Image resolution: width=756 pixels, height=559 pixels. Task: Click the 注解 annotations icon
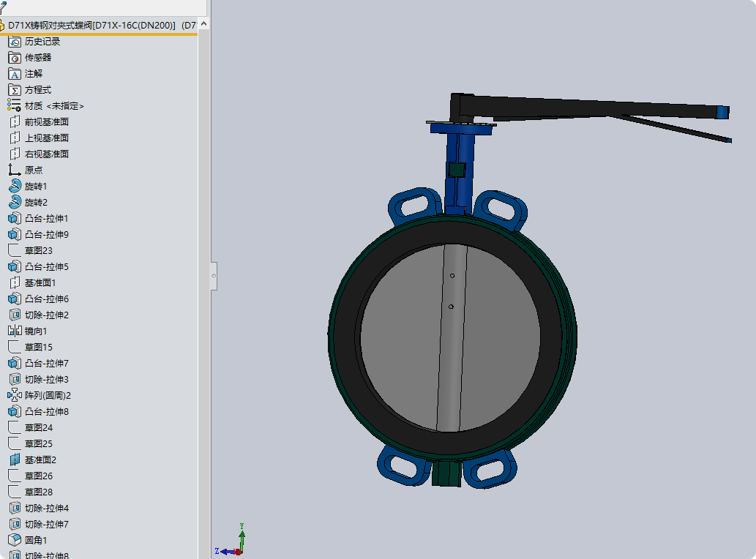click(15, 74)
